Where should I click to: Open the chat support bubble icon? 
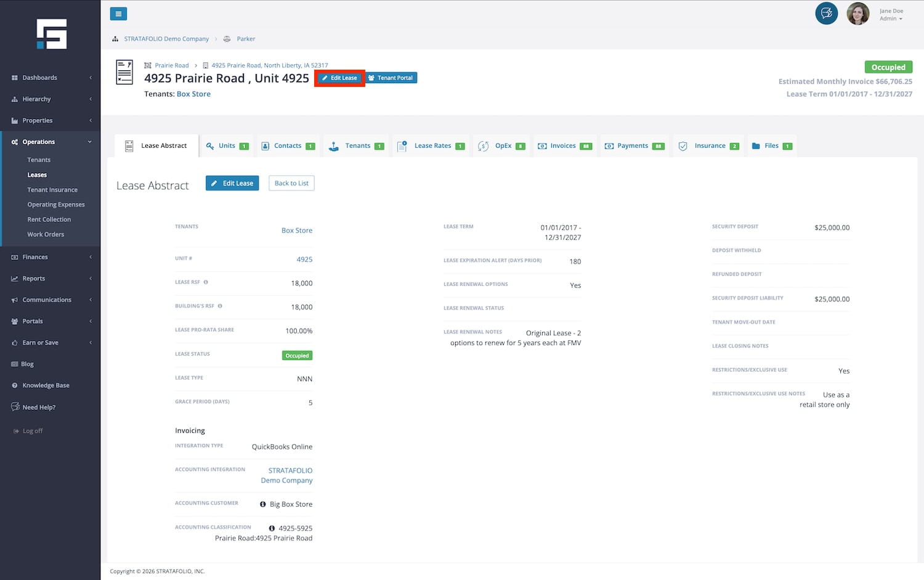click(826, 13)
